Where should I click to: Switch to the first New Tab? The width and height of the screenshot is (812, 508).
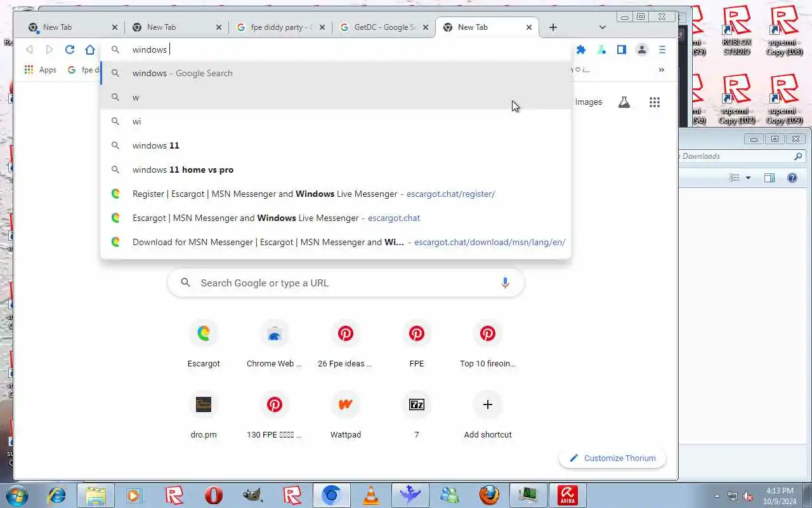click(x=73, y=27)
